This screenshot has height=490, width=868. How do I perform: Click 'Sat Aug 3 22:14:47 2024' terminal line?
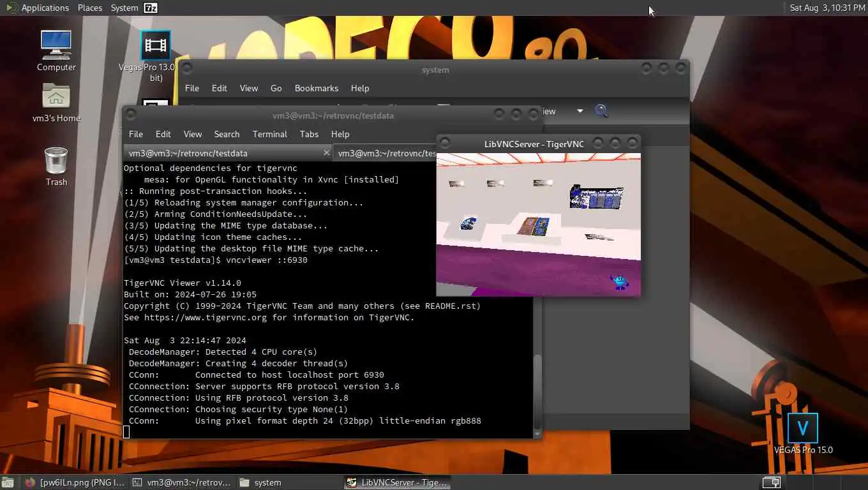[185, 341]
